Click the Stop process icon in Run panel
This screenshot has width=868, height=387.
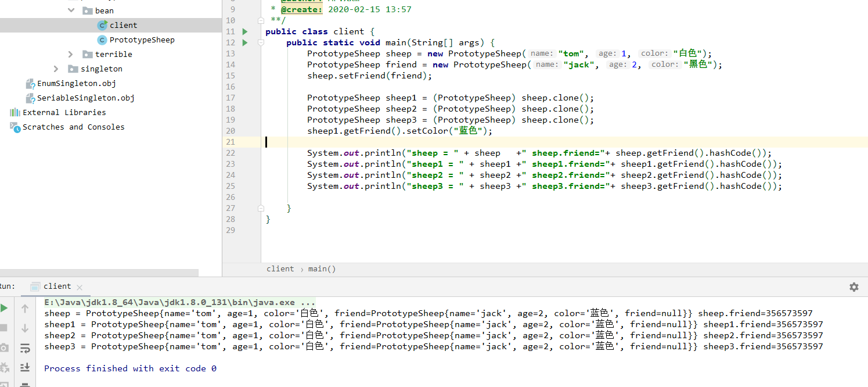pyautogui.click(x=3, y=328)
